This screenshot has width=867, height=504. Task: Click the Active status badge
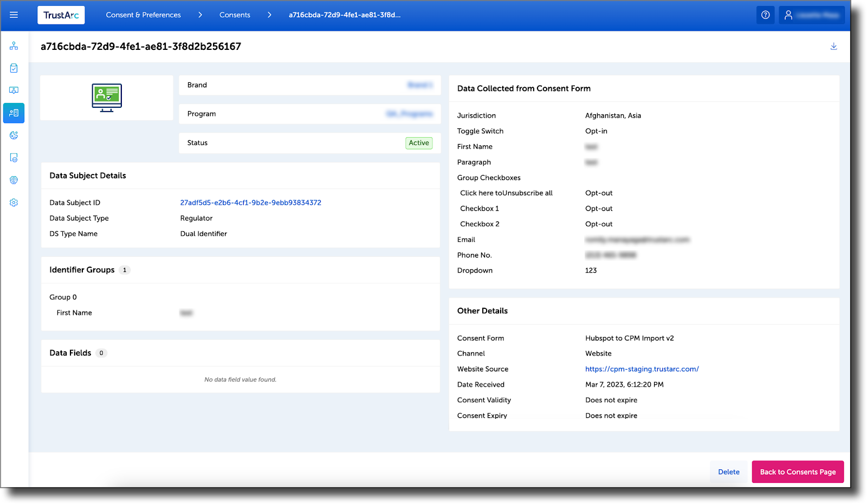(418, 143)
